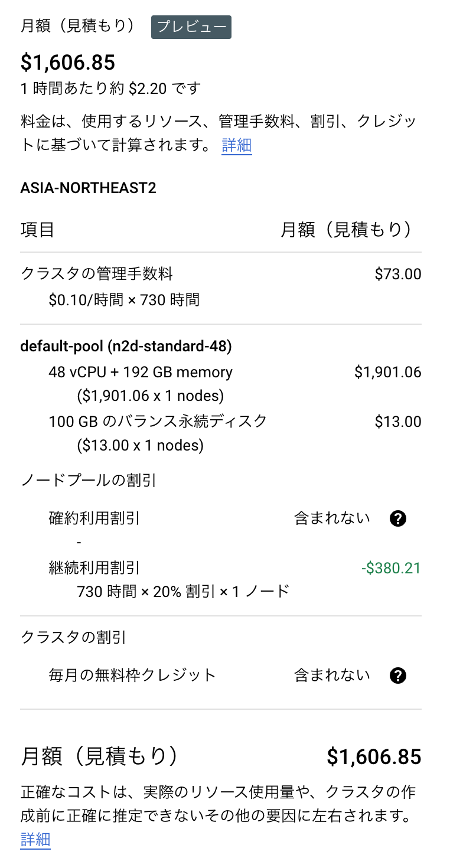Open 詳細 link under the accurate-cost disclaimer

coord(35,840)
